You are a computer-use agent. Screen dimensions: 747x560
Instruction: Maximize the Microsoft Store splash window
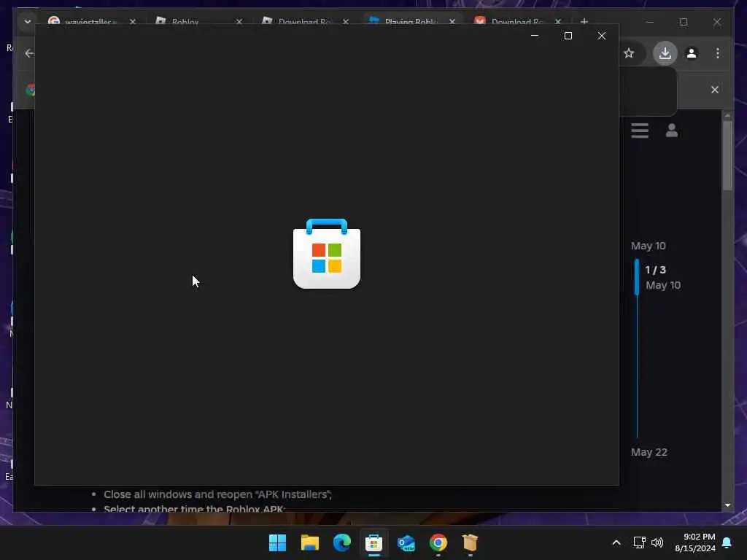[x=568, y=36]
